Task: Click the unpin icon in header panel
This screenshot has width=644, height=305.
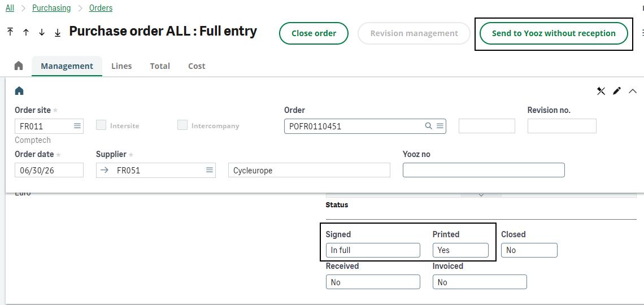Action: tap(601, 91)
